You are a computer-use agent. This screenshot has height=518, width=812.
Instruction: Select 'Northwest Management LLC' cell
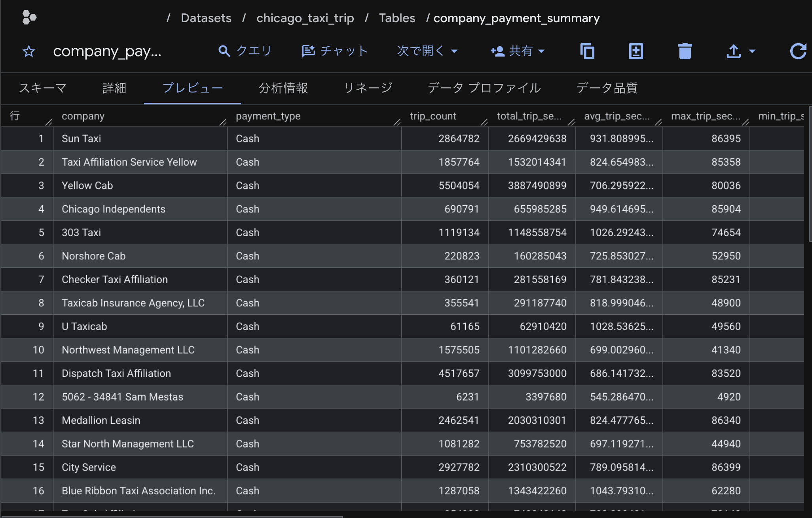[140, 350]
